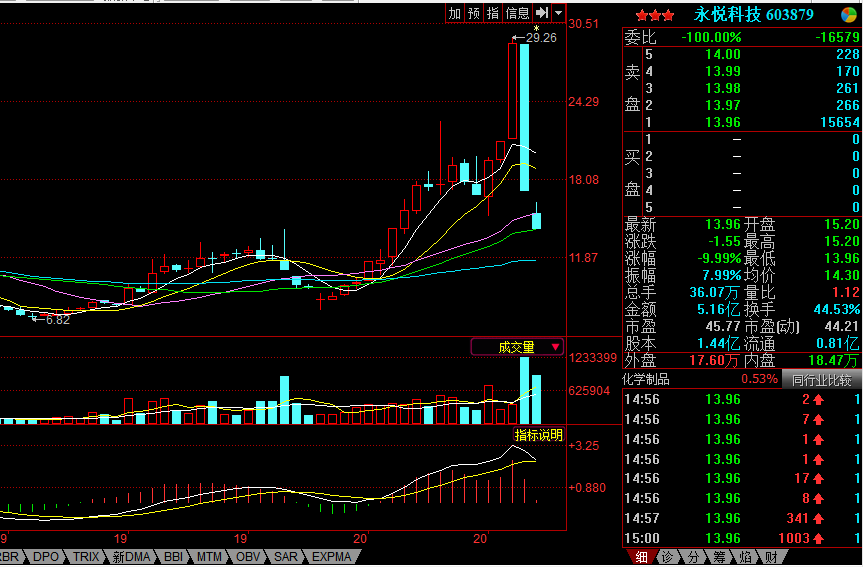This screenshot has height=567, width=864.
Task: Open the 信息 info button
Action: 517,13
